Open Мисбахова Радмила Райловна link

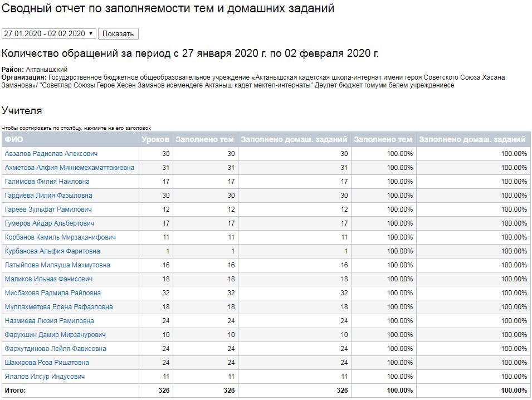53,293
